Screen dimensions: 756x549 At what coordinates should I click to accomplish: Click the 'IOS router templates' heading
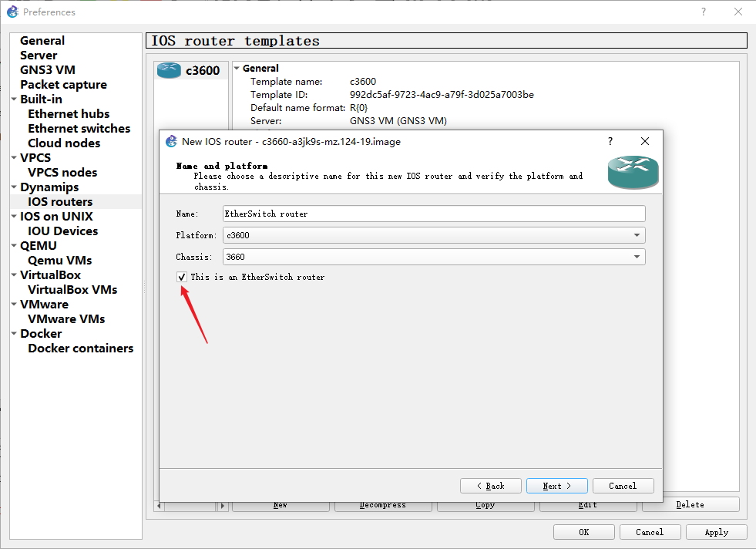[236, 41]
